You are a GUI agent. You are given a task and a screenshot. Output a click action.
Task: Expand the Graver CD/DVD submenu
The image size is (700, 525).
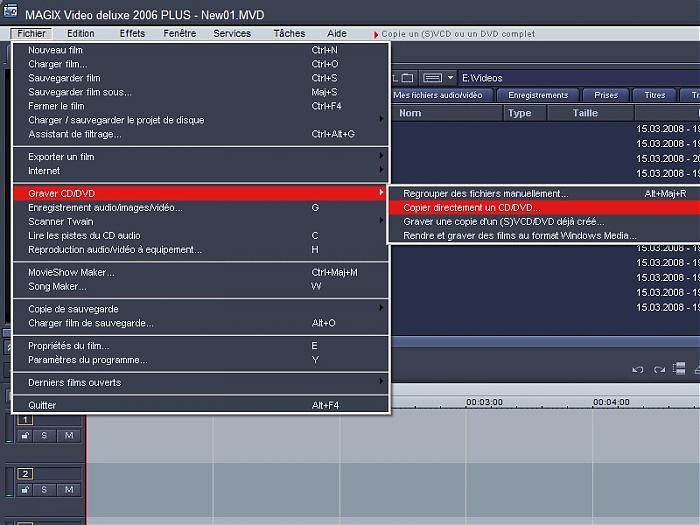(x=201, y=193)
